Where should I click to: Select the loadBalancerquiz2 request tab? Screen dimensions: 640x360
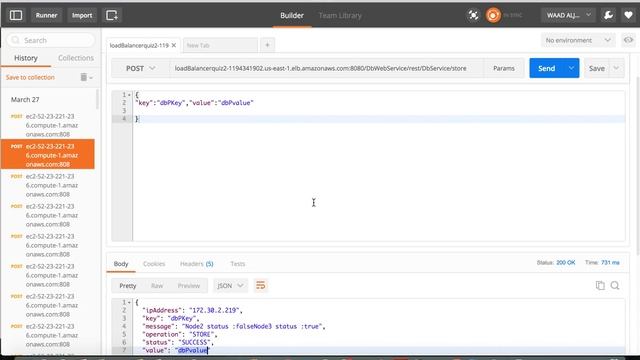pyautogui.click(x=139, y=45)
